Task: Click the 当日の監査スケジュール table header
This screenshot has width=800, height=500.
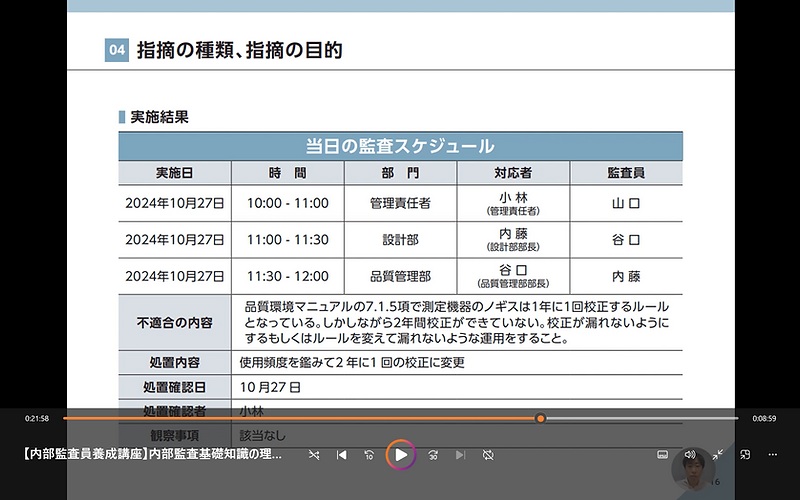Action: click(x=401, y=146)
